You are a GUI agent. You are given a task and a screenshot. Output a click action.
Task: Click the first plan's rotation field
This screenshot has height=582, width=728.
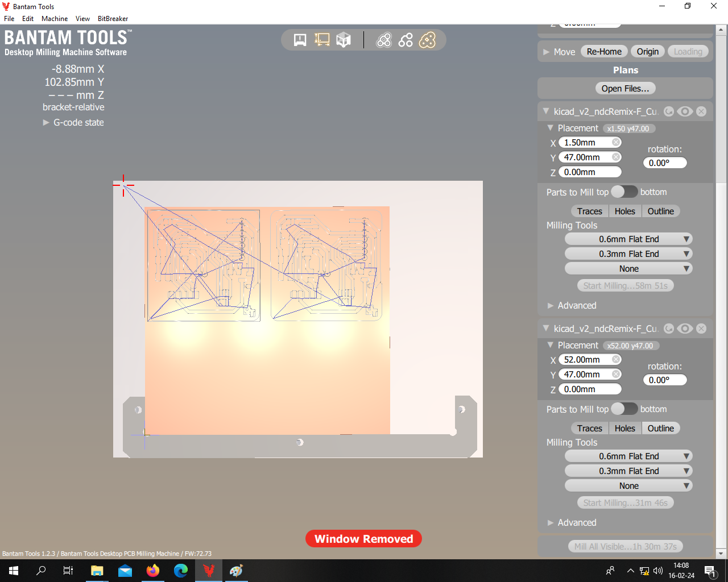pyautogui.click(x=665, y=163)
